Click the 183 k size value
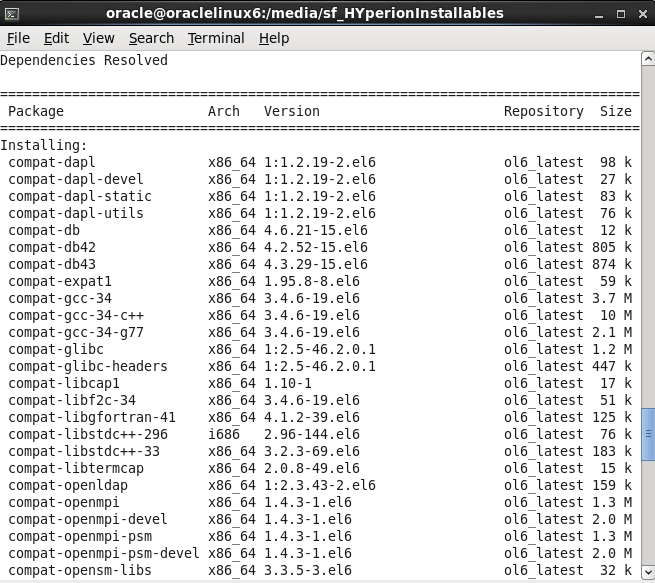Screen dimensions: 655x583 [x=612, y=451]
